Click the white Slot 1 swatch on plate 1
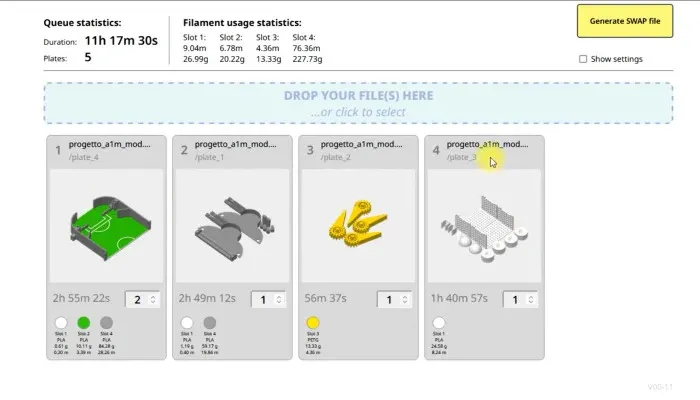Viewport: 700px width, 400px height. tap(61, 322)
